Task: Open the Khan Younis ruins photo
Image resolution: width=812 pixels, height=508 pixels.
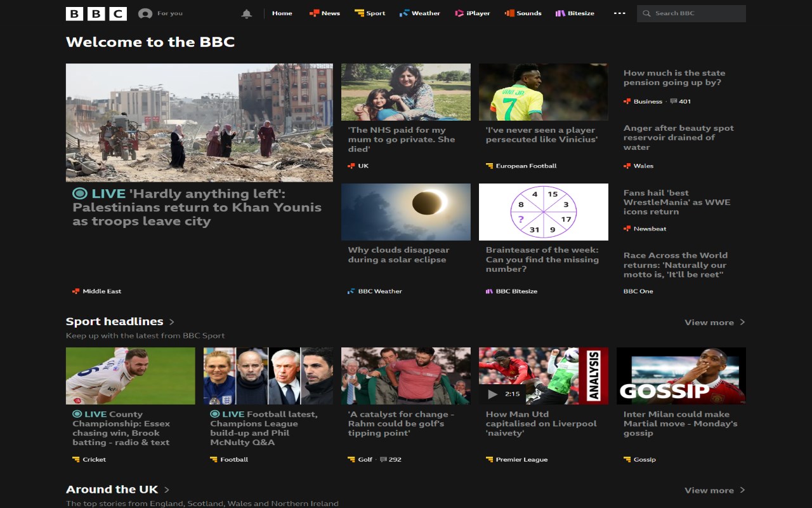Action: [199, 123]
